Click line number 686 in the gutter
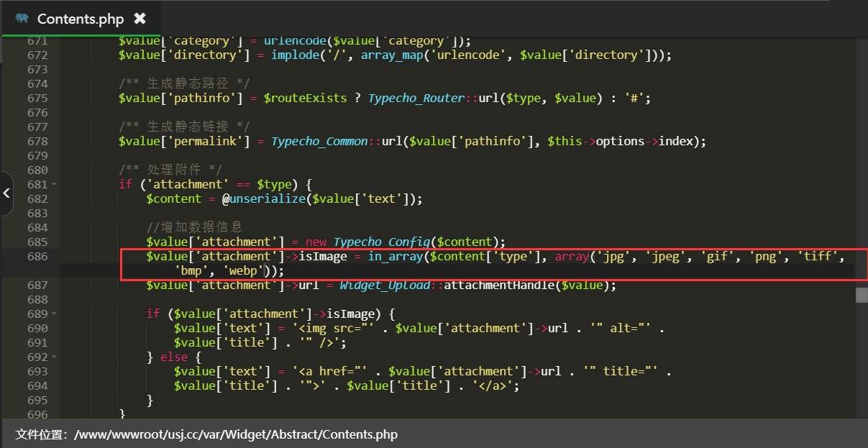868x448 pixels. coord(37,257)
